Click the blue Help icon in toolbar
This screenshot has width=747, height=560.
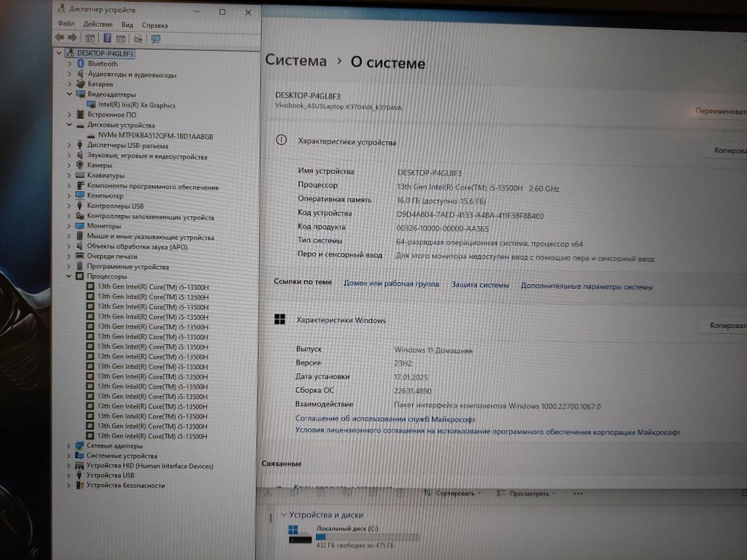(x=107, y=38)
